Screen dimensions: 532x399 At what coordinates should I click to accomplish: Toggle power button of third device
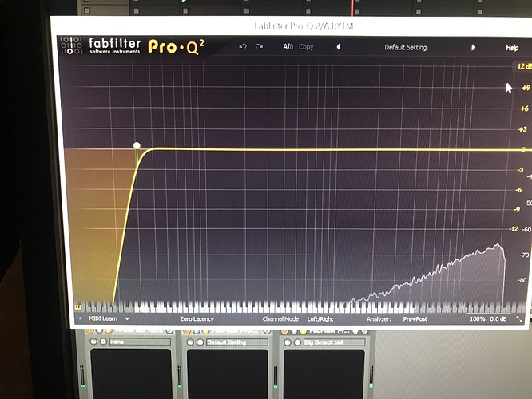point(285,331)
